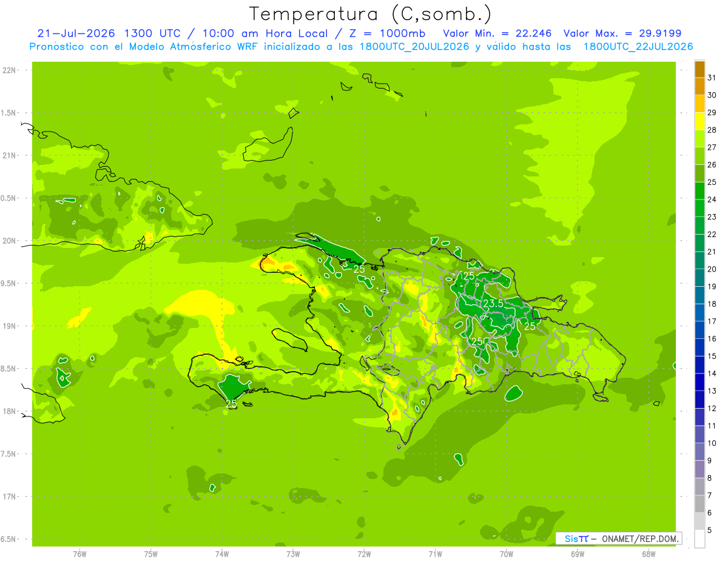Click longitude label '76W'

point(79,554)
